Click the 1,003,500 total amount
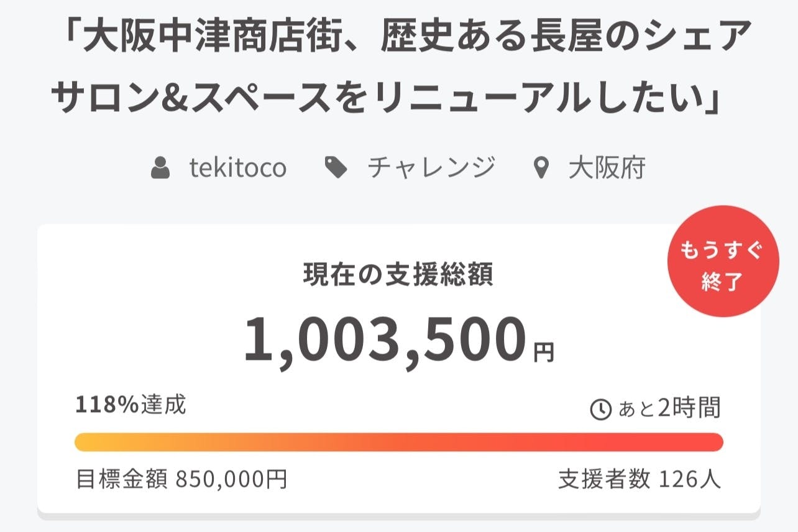798x532 pixels. (x=384, y=340)
